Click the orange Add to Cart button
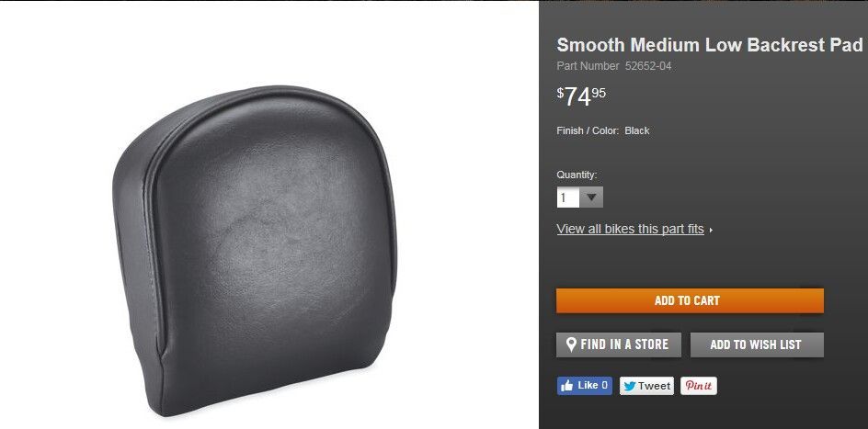Image resolution: width=868 pixels, height=429 pixels. click(690, 300)
